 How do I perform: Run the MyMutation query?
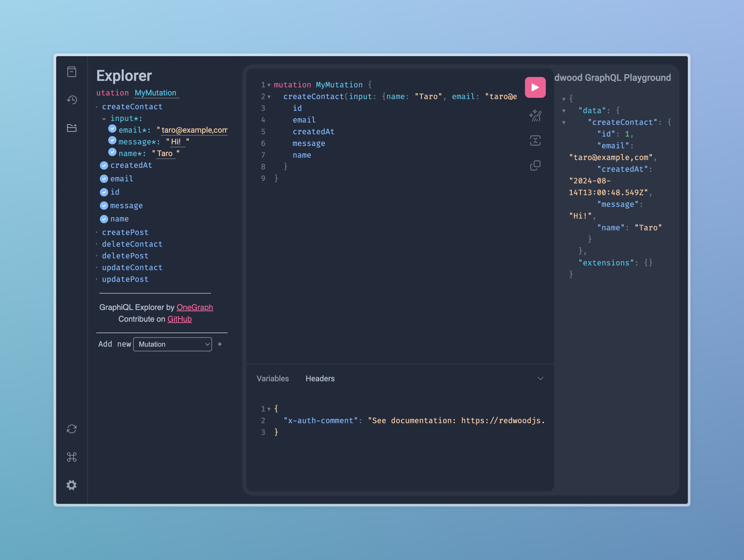tap(535, 87)
